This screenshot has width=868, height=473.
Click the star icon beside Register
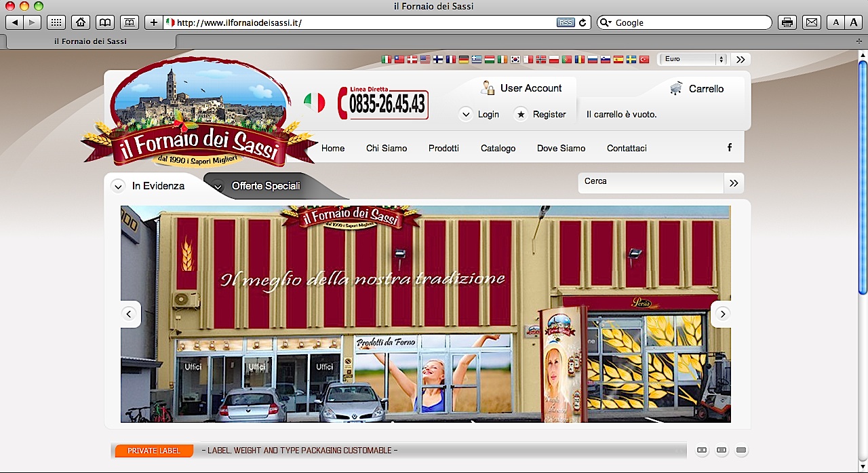[521, 115]
